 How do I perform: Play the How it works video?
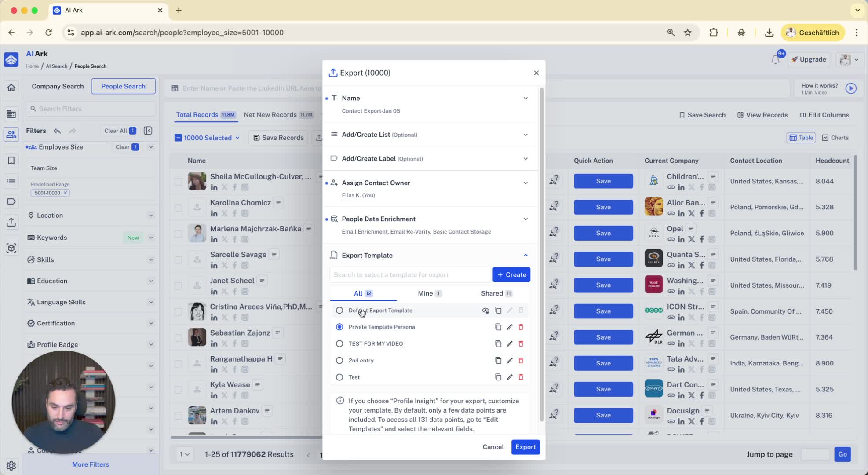pos(851,88)
